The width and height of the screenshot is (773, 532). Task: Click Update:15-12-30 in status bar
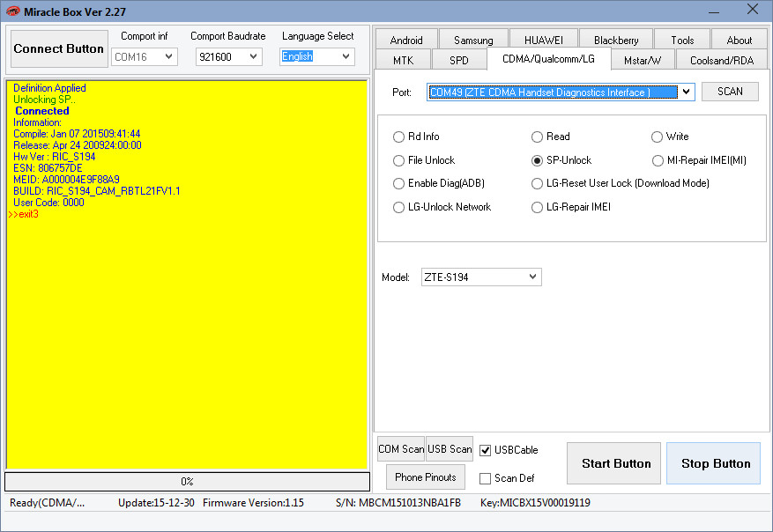(x=156, y=502)
